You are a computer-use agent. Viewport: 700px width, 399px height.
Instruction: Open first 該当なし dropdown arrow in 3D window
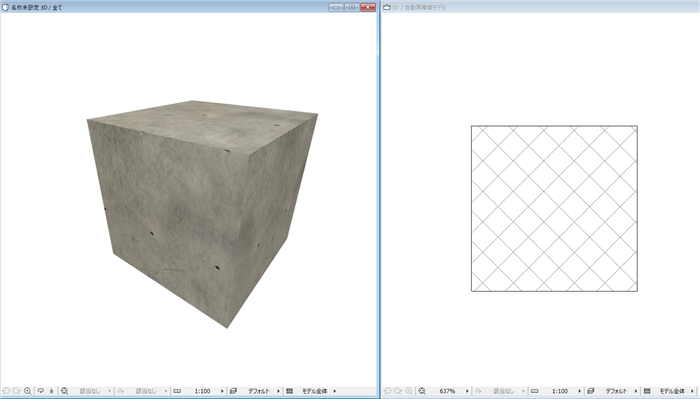point(109,391)
